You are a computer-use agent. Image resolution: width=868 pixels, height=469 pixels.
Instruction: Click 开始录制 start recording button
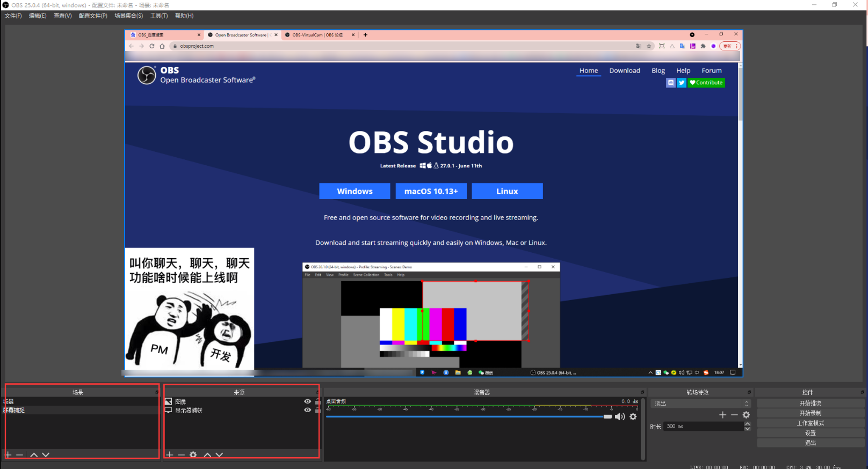(x=811, y=413)
